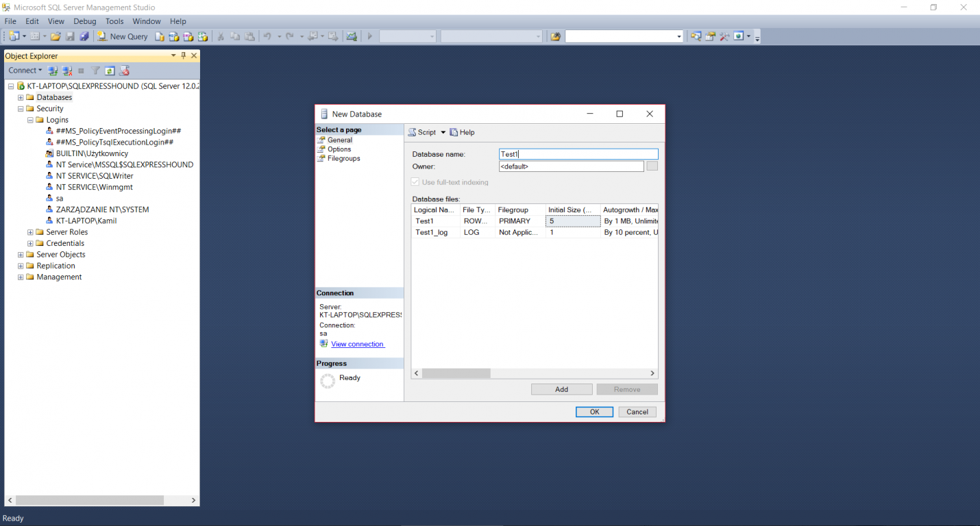
Task: Cancel the New Database dialog
Action: coord(637,412)
